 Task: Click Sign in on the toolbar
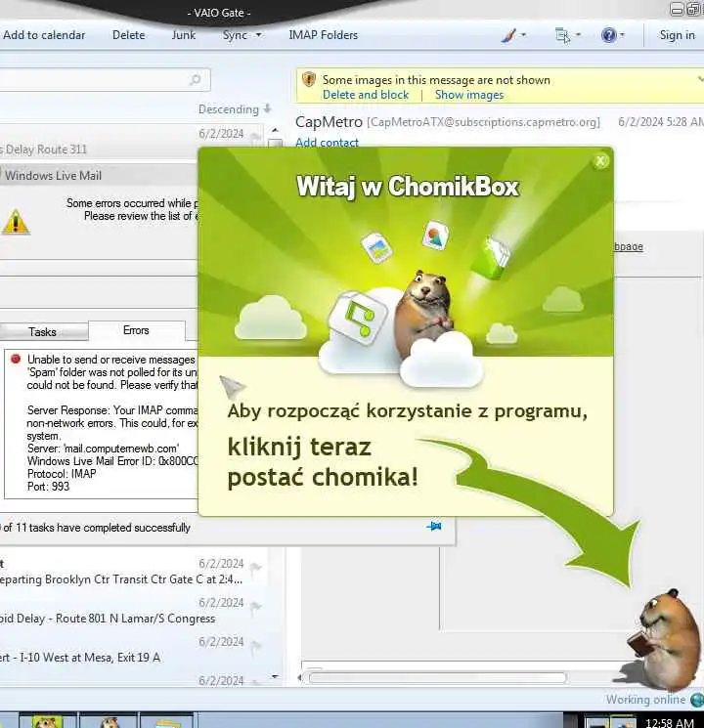(677, 35)
